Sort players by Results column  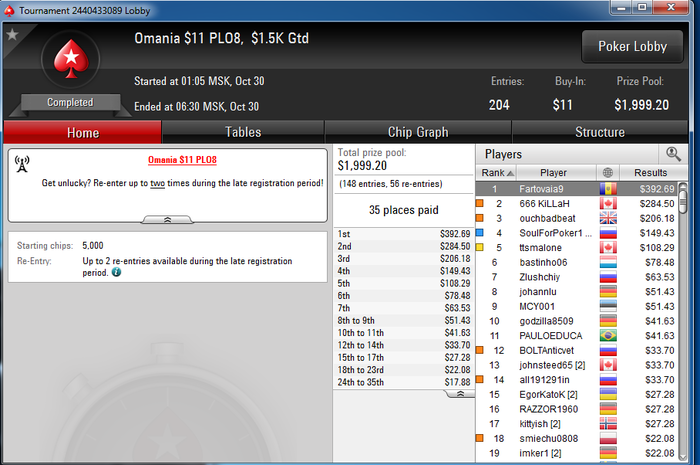point(650,173)
